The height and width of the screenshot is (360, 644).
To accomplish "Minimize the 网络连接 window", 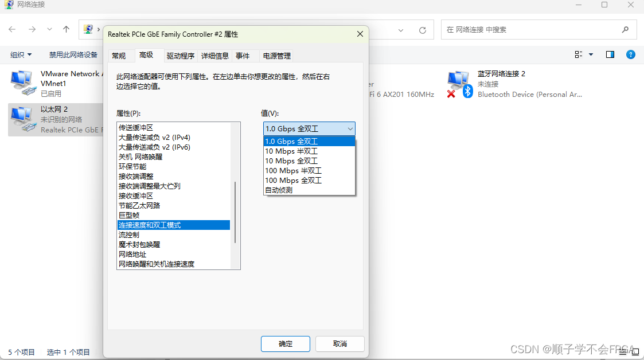I will click(578, 5).
